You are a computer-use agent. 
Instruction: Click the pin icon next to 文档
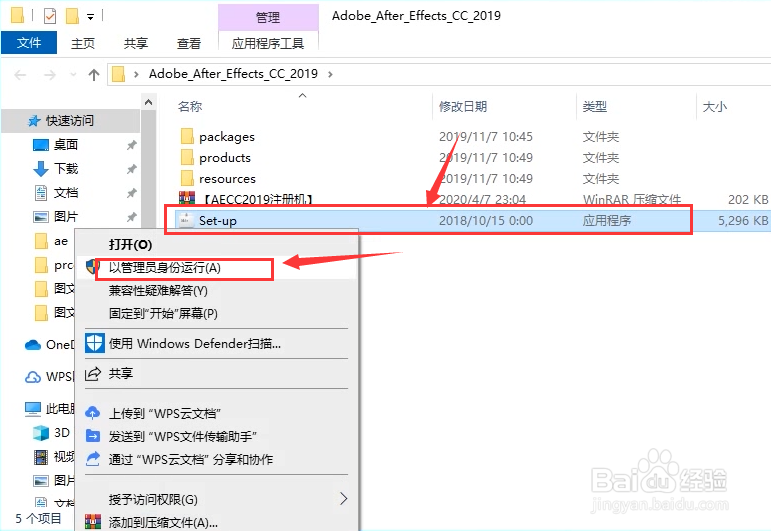click(x=131, y=193)
